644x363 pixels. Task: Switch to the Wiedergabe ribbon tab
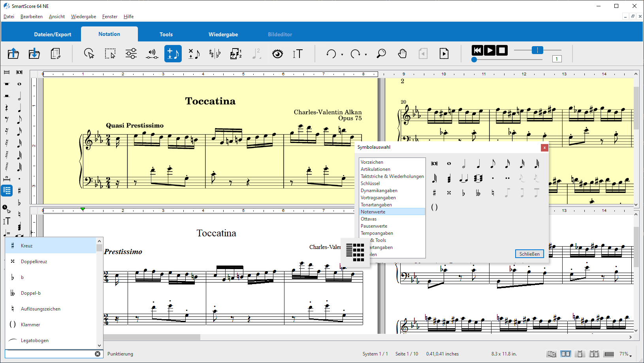[223, 34]
